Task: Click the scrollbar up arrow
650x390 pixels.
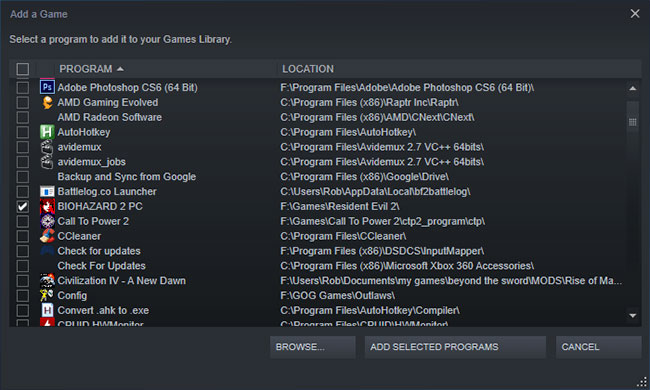Action: 633,88
